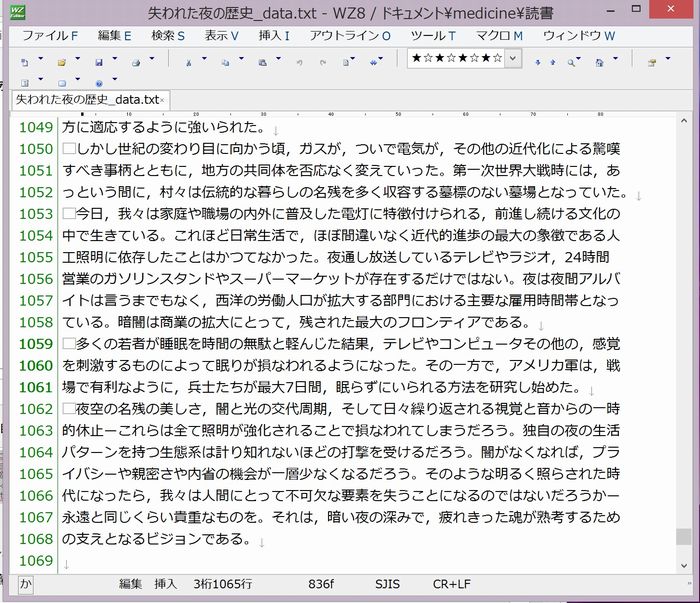Expand the New document dropdown arrow

coord(41,58)
